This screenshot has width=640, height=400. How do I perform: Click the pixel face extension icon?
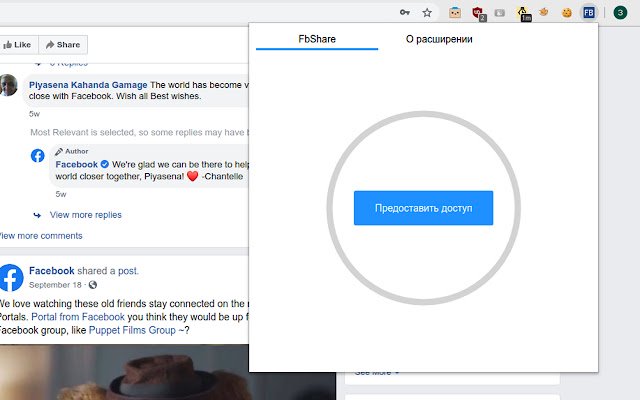(455, 13)
